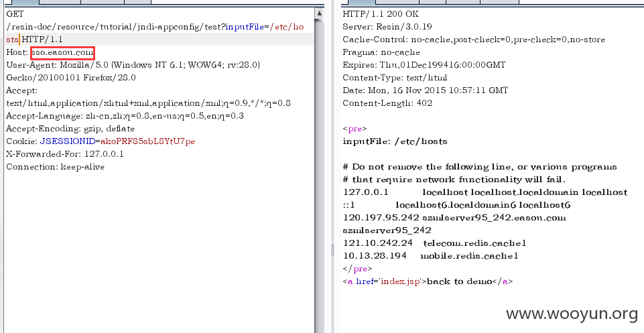
Task: Click the Content-Type: text/html response header
Action: [x=395, y=78]
